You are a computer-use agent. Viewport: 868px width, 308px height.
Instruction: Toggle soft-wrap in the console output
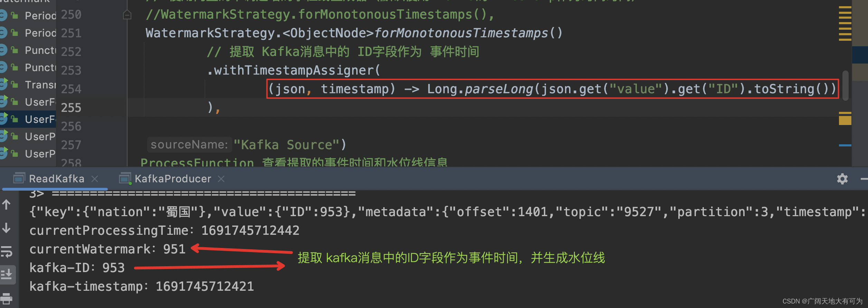(6, 252)
